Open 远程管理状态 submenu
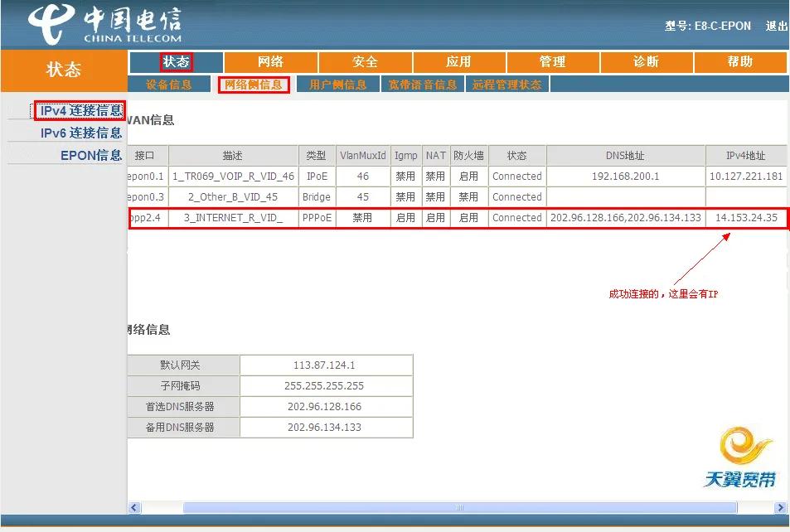 click(506, 85)
